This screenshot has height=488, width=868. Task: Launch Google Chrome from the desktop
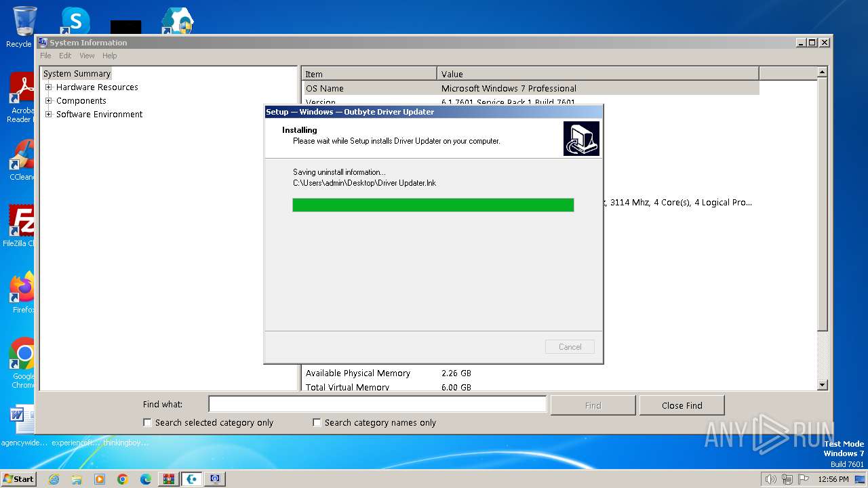[23, 363]
